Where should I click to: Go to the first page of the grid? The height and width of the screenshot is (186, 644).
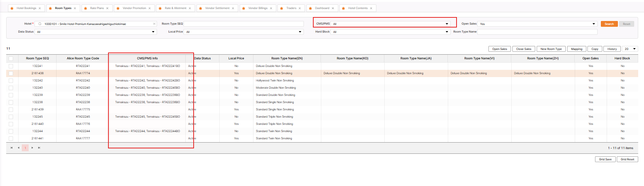point(12,148)
